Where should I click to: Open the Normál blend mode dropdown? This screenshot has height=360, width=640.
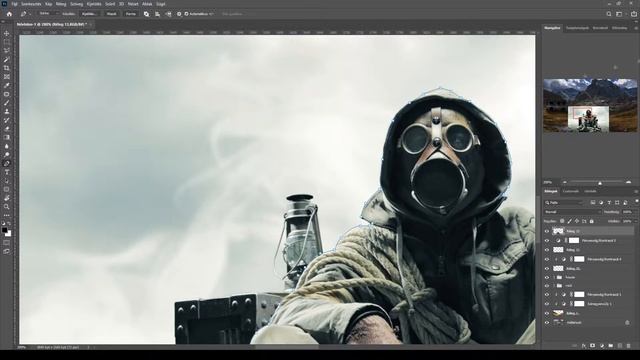click(572, 212)
